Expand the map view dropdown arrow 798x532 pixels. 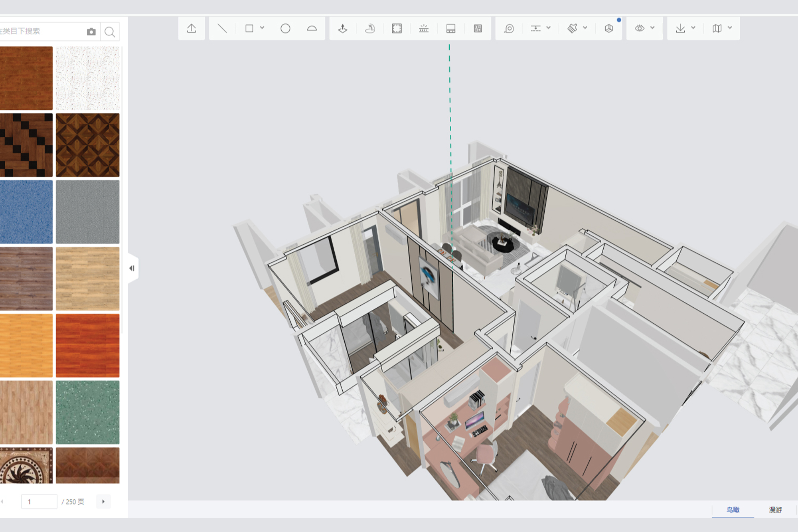(730, 28)
